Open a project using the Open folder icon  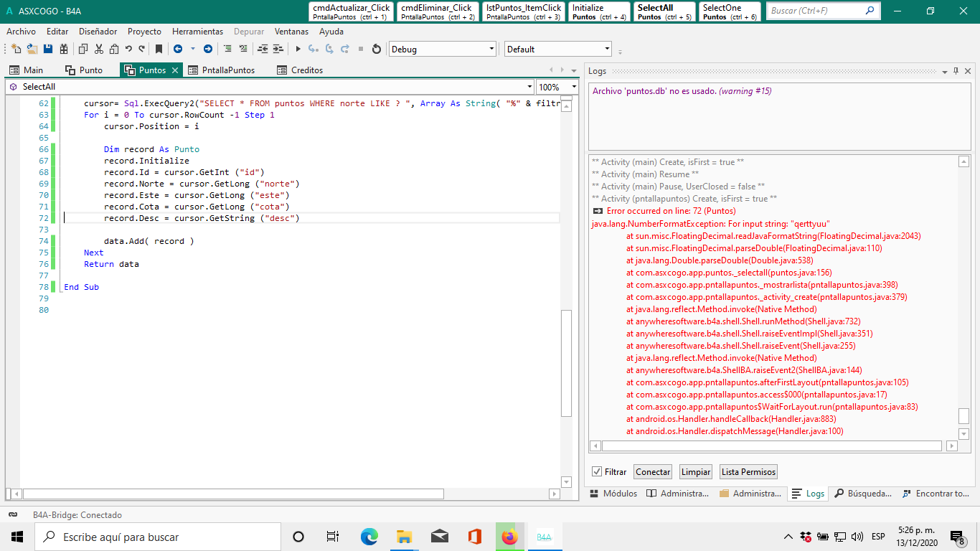(30, 49)
